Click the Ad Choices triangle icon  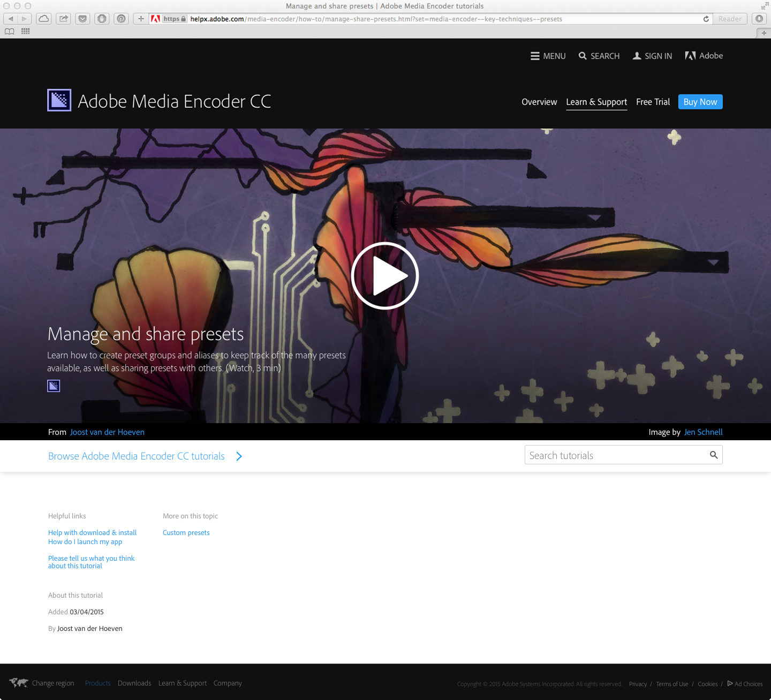click(730, 683)
